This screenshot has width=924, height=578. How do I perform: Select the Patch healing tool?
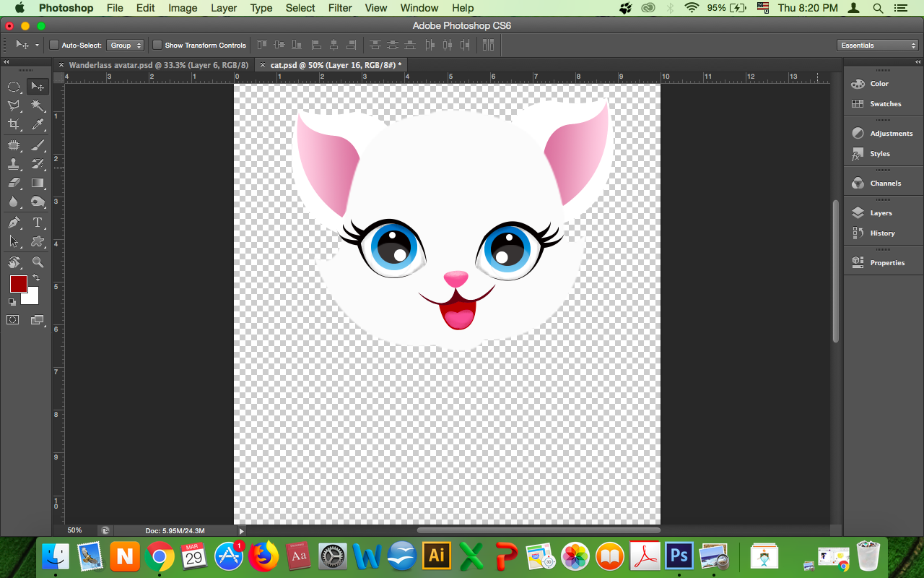tap(14, 145)
